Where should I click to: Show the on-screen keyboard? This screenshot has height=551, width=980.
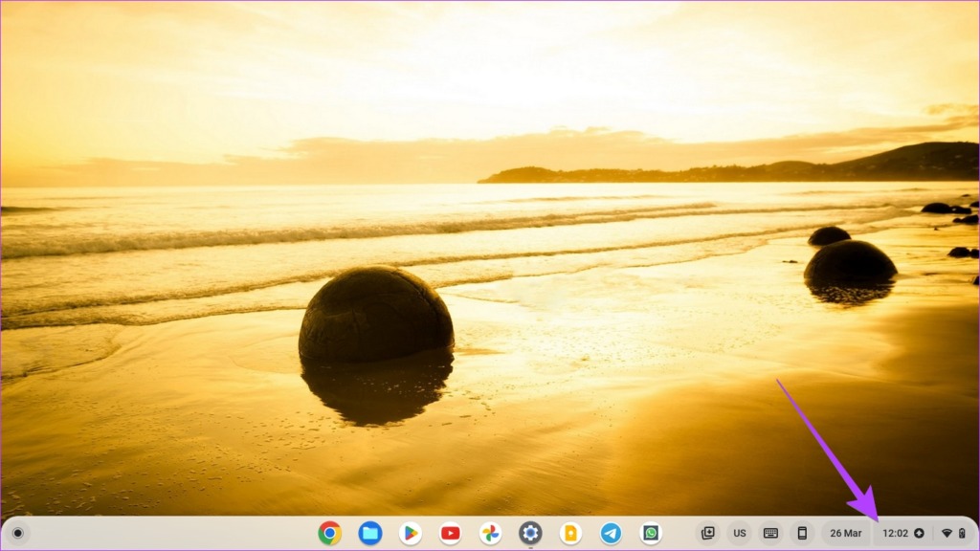pos(770,533)
